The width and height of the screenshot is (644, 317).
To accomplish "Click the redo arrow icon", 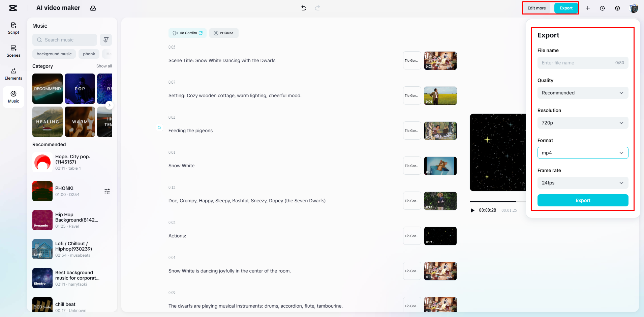I will [x=317, y=8].
